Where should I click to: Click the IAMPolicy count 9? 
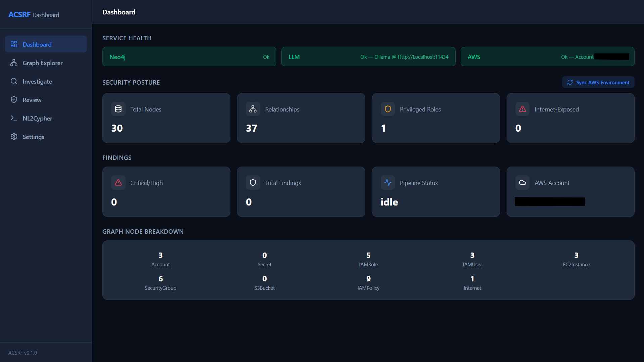click(x=368, y=279)
